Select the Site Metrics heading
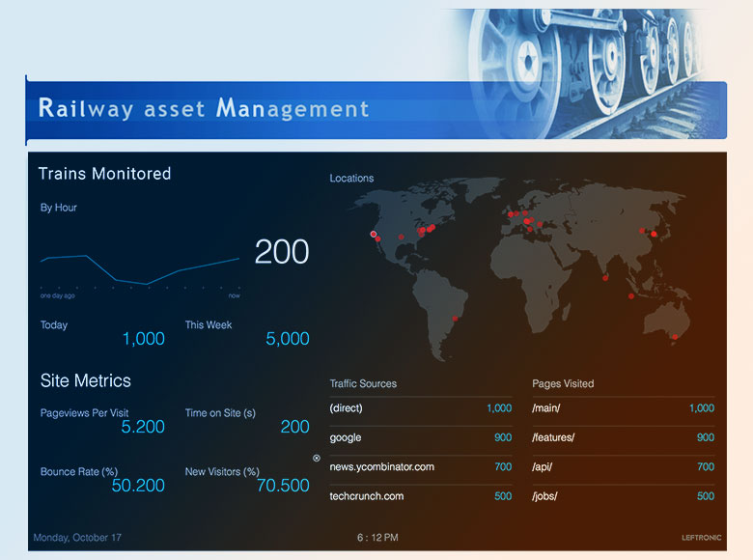Viewport: 753px width, 560px height. coord(86,380)
